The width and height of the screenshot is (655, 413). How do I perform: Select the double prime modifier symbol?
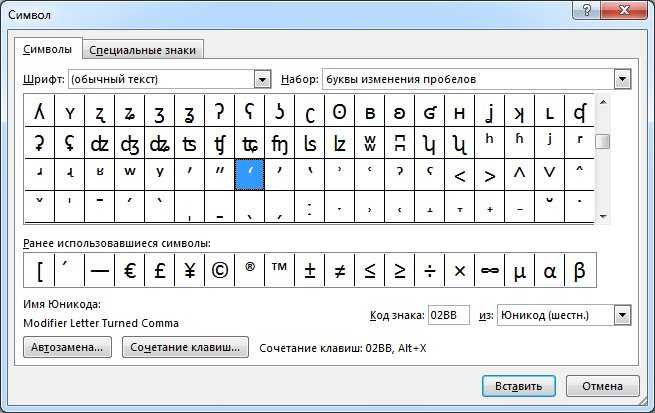(x=219, y=175)
